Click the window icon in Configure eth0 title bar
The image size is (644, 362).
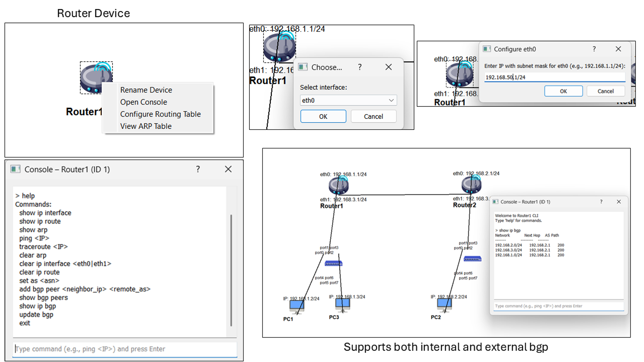(487, 49)
